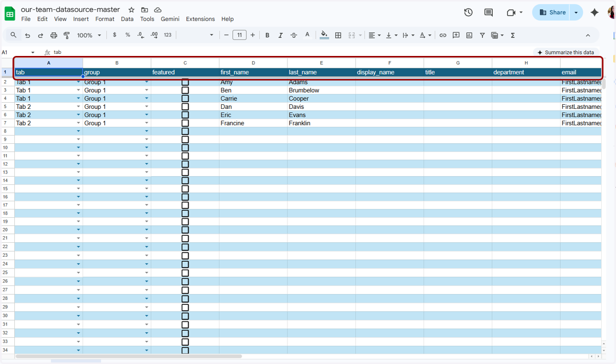The height and width of the screenshot is (364, 616).
Task: Expand the Name box dropdown arrow
Action: click(33, 52)
